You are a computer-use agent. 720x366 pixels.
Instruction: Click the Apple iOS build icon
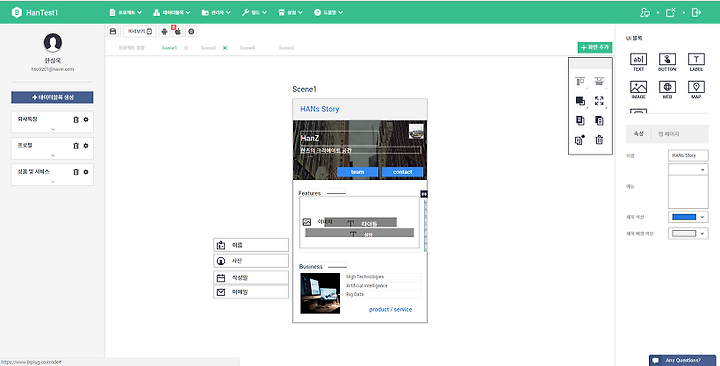178,32
